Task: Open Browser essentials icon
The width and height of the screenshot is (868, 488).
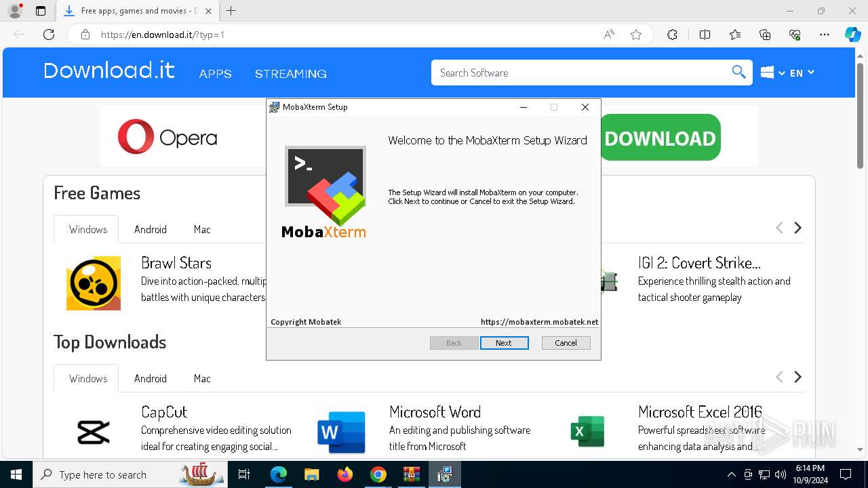Action: (795, 35)
